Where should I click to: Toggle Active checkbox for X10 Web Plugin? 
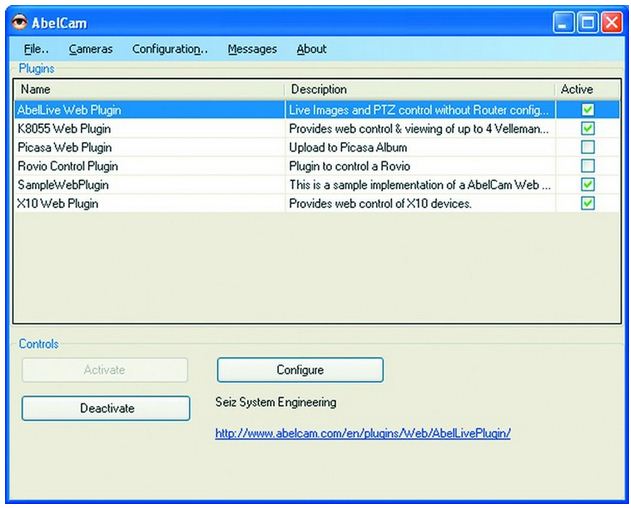pos(588,203)
